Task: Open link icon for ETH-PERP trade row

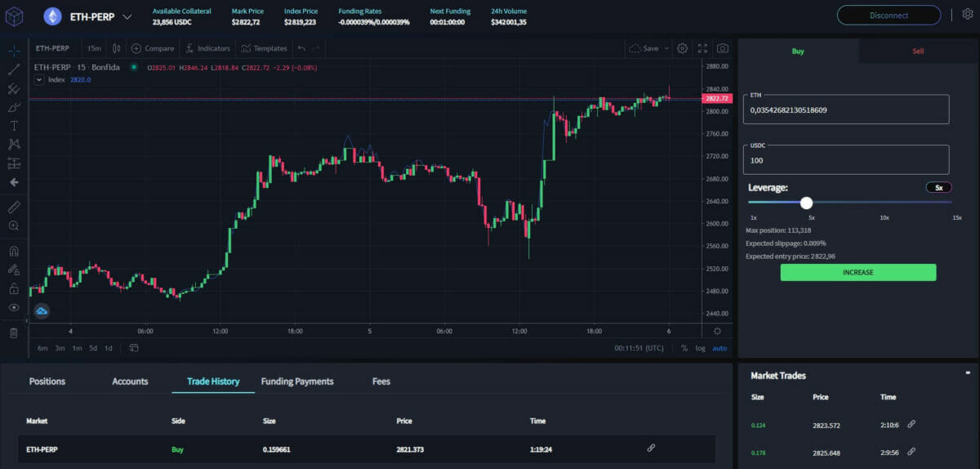Action: (x=651, y=449)
